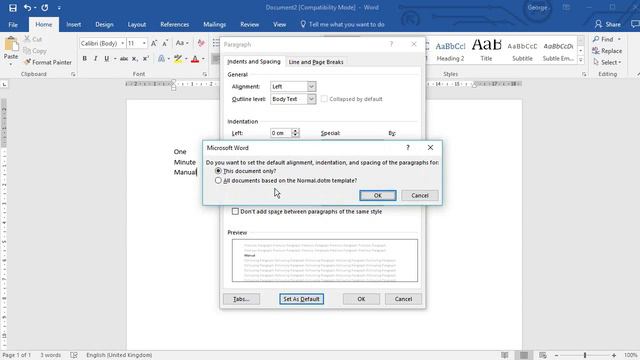Open the Customize Quick Access Toolbar arrow
Viewport: 640px width, 360px height.
tap(59, 8)
